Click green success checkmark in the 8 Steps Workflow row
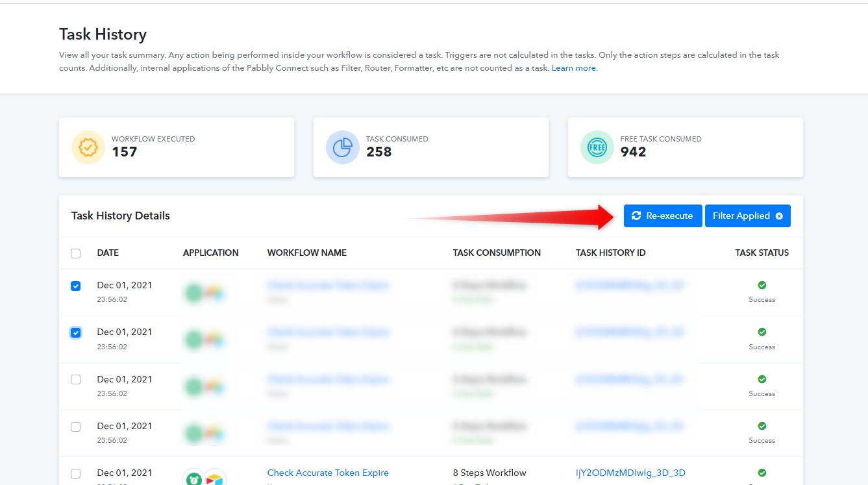Viewport: 868px width, 485px height. point(762,473)
